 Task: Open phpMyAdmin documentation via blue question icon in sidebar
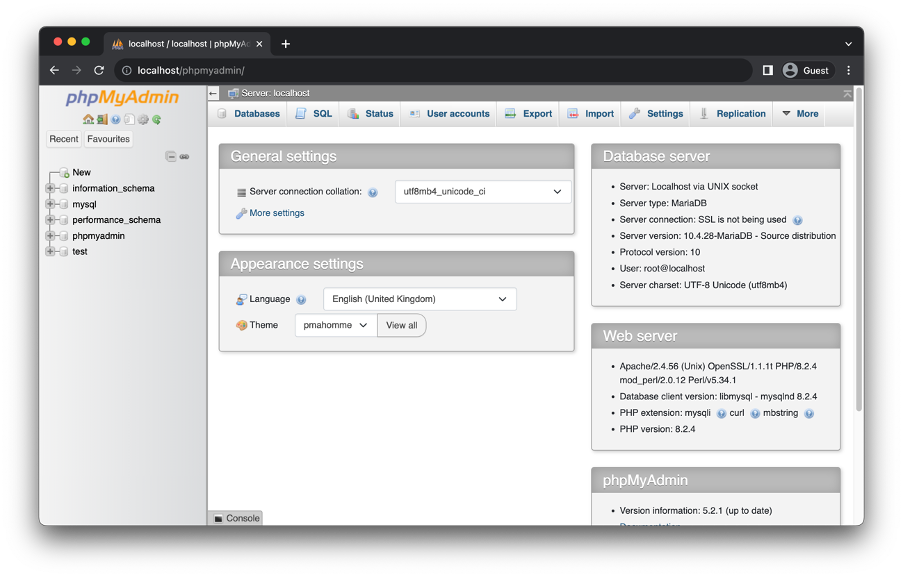point(116,119)
